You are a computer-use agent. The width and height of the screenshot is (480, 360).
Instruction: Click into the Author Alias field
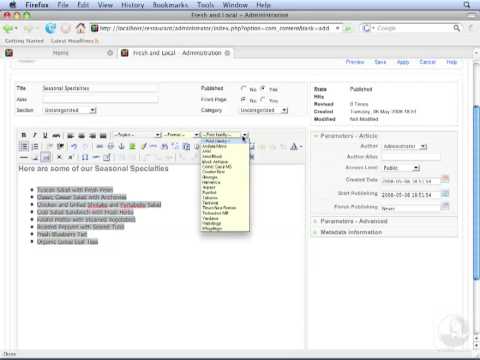(x=411, y=156)
